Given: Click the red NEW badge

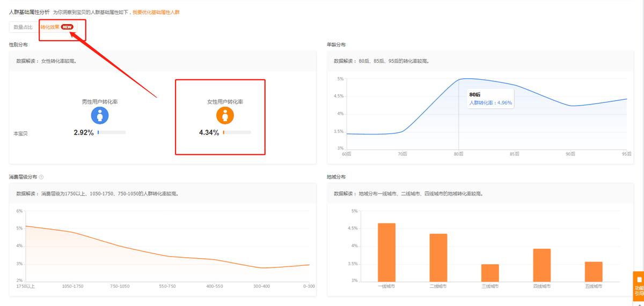Looking at the screenshot, I should point(67,27).
